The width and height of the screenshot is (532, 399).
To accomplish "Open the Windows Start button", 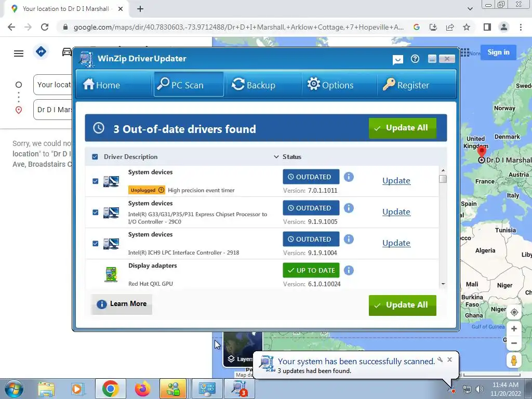I will point(13,389).
